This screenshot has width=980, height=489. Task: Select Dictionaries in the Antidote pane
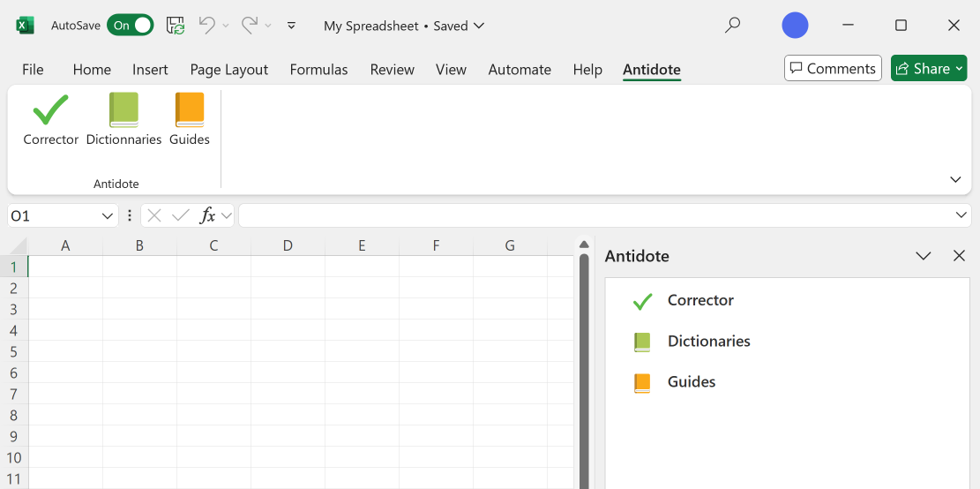[x=707, y=342]
